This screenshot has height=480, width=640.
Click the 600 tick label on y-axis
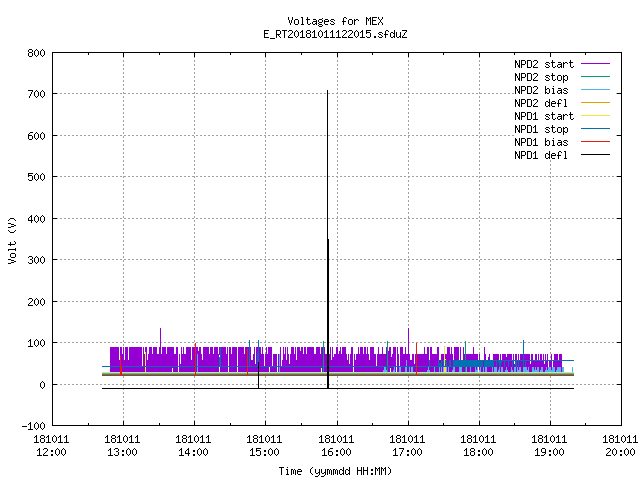(36, 136)
